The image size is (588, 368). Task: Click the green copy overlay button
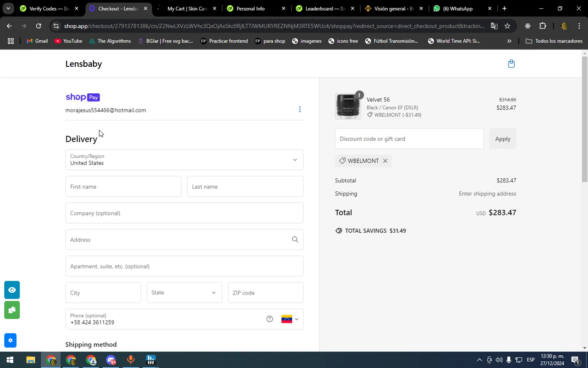12,310
